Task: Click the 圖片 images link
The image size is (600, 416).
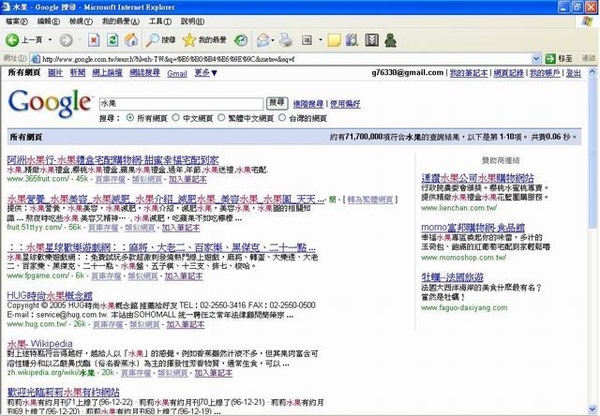Action: (x=55, y=73)
